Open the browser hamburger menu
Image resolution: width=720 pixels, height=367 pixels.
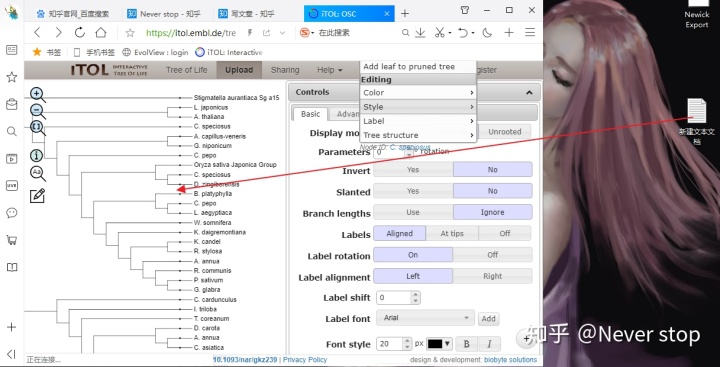530,33
